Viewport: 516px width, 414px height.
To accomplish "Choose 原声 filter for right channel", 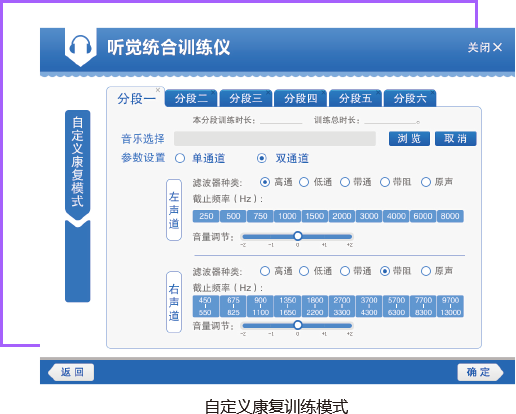I will pos(426,271).
